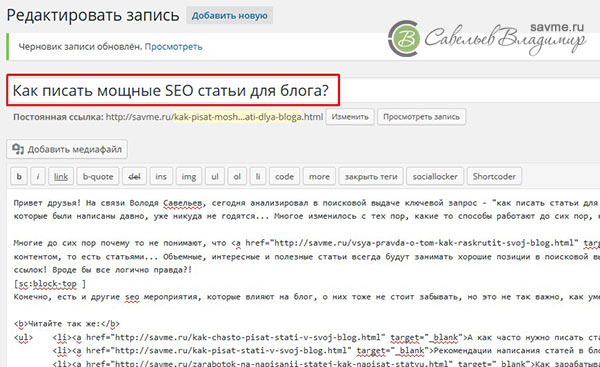Image resolution: width=600 pixels, height=367 pixels.
Task: Insert a hyperlink using 'link' button
Action: (61, 176)
